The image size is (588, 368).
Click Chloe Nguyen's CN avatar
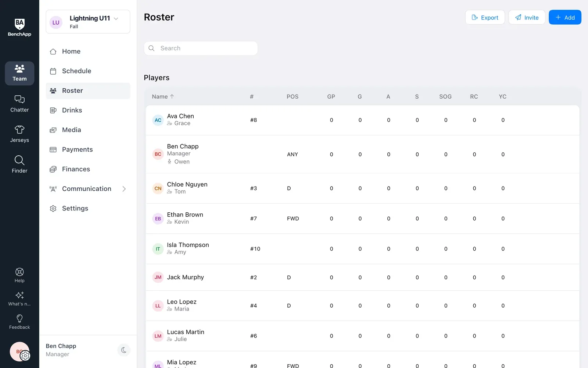tap(158, 188)
